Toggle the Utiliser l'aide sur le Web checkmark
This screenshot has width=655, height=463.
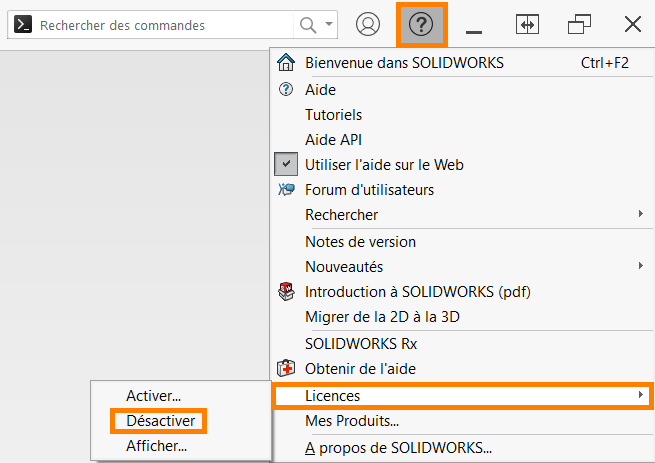(x=286, y=164)
